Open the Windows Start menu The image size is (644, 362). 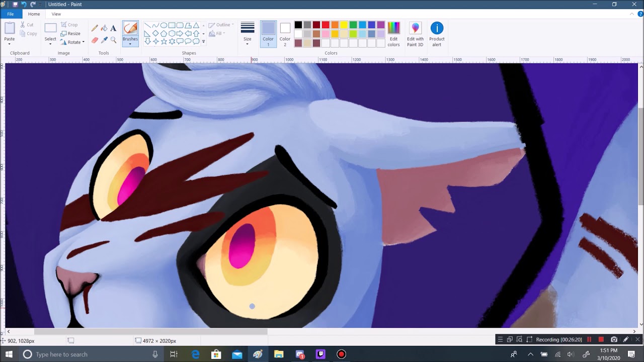point(9,354)
